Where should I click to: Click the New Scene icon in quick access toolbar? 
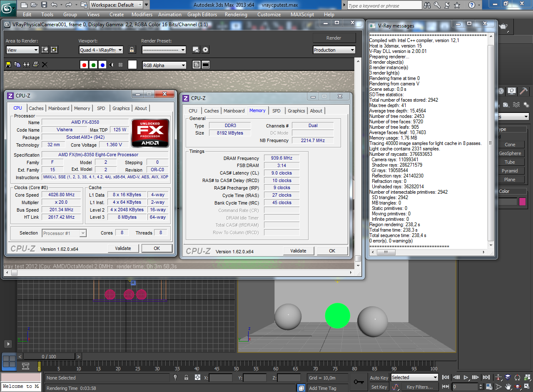click(x=24, y=5)
